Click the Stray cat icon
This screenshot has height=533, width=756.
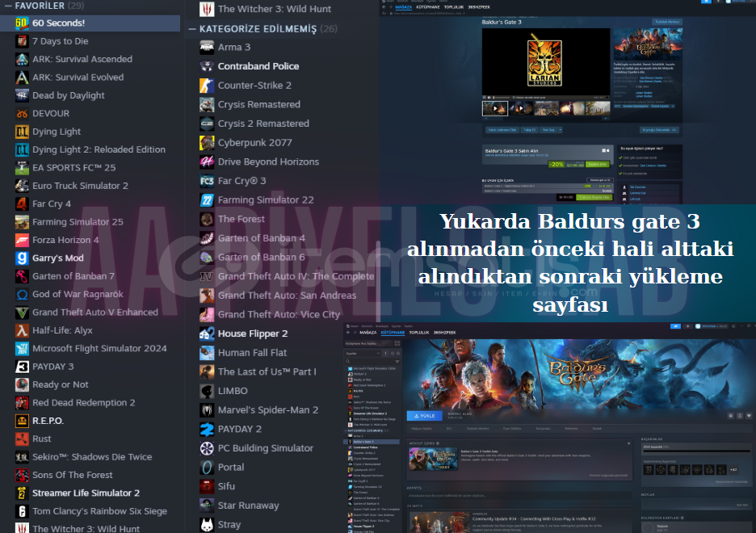[207, 524]
